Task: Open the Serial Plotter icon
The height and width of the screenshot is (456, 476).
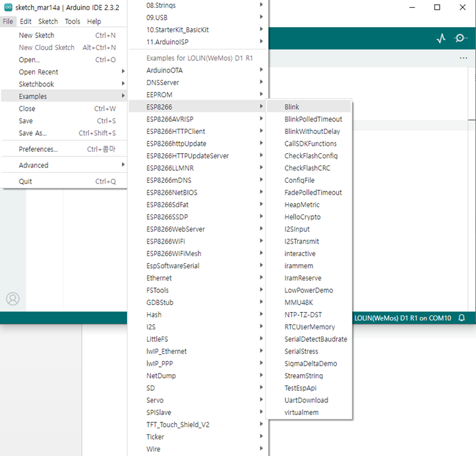Action: 441,38
